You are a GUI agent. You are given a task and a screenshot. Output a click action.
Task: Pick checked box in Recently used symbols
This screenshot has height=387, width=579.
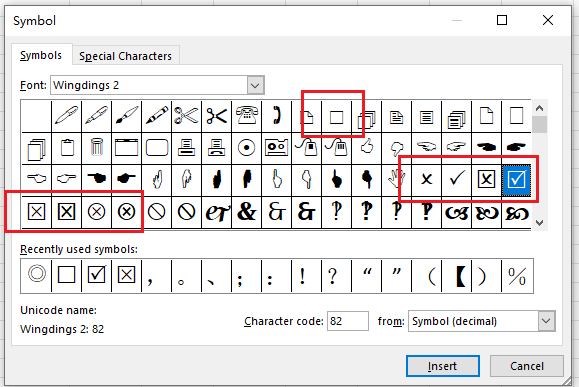96,275
